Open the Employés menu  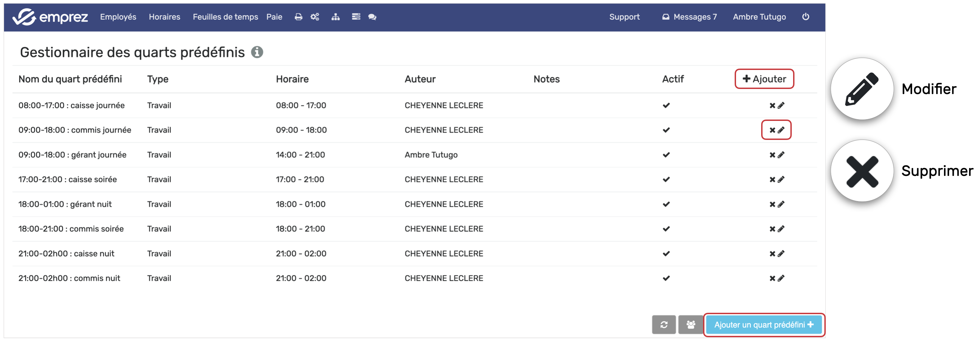pos(118,17)
